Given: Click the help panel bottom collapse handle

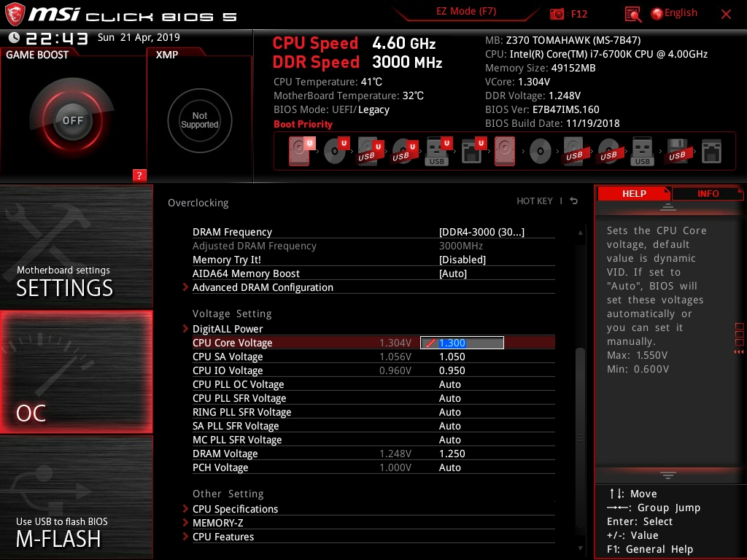Looking at the screenshot, I should click(668, 475).
